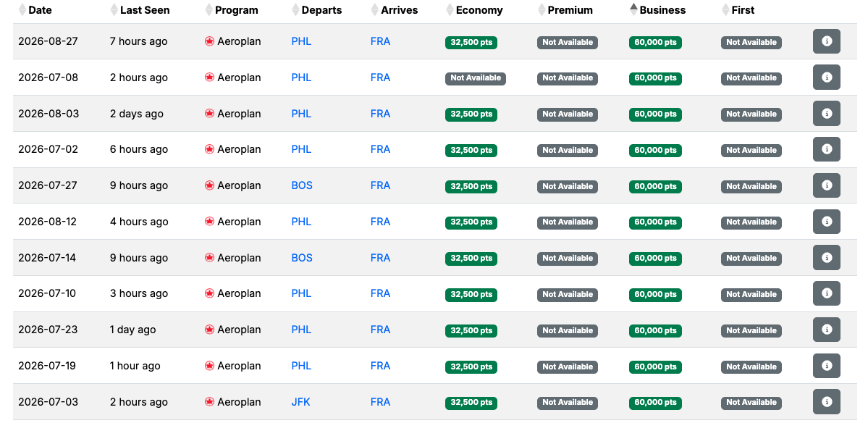Viewport: 868px width, 423px height.
Task: Show details for the 2026-08-03 row
Action: pyautogui.click(x=826, y=114)
